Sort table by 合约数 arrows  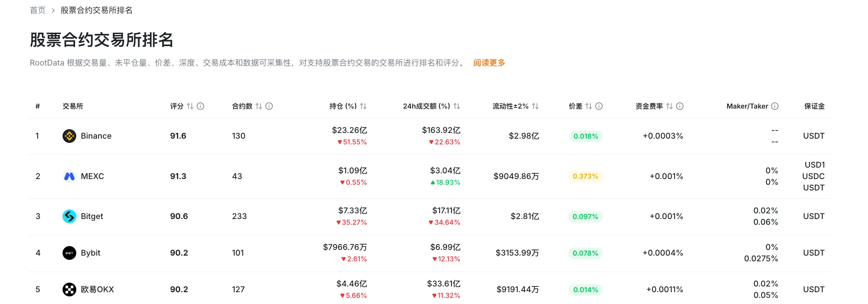coord(259,106)
